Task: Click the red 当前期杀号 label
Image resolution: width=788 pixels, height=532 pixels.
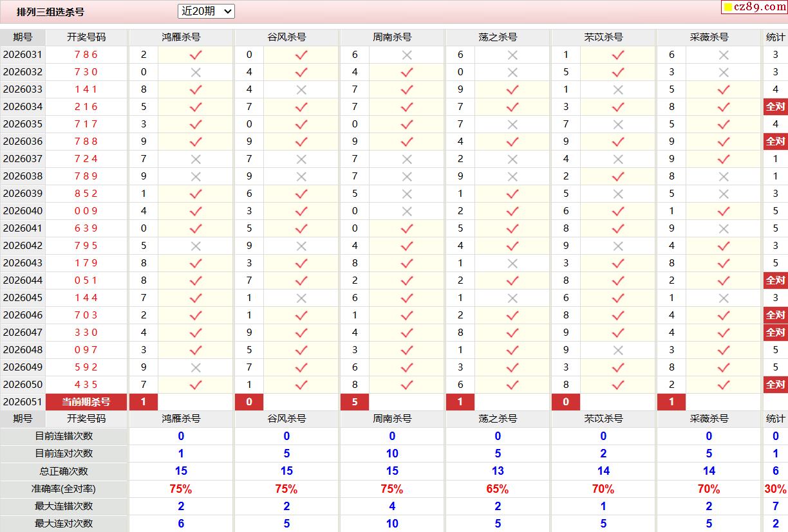Action: pos(86,402)
